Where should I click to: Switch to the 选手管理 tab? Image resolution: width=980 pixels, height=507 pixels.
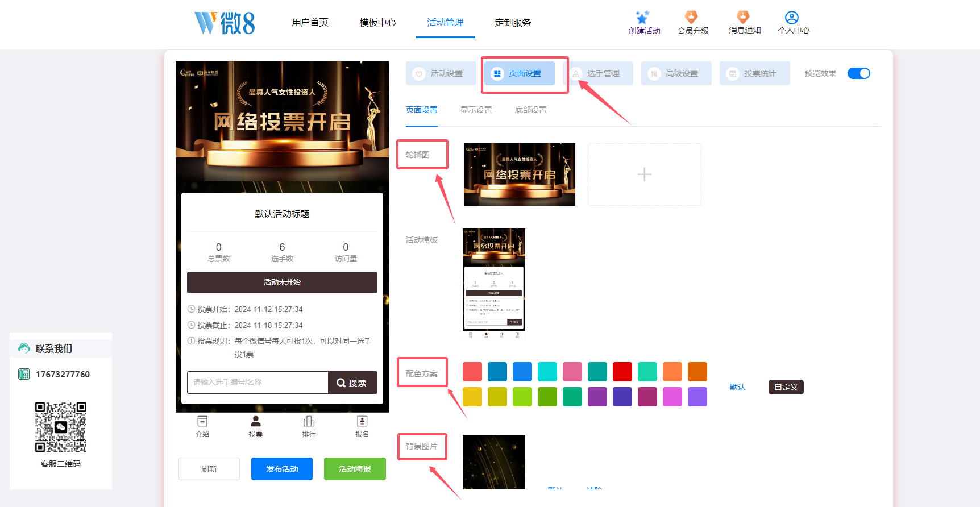click(598, 73)
